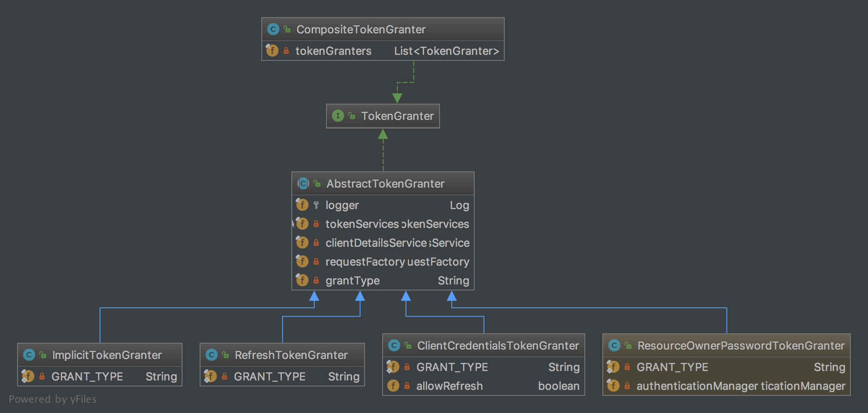Screen dimensions: 868x413
Task: Click the boolean type label
Action: pos(559,386)
